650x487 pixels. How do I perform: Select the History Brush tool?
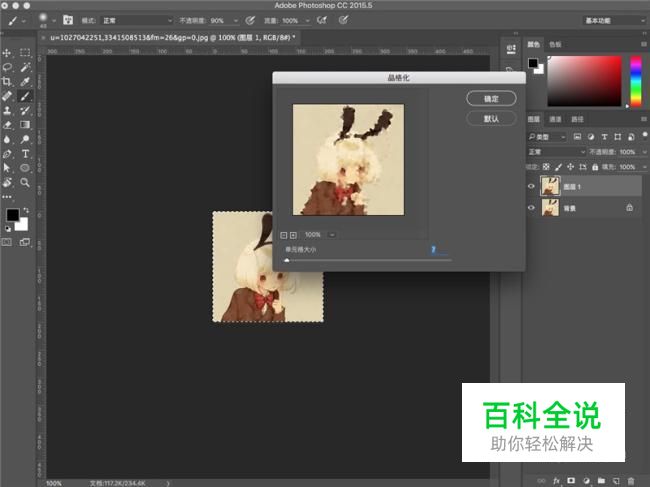25,110
